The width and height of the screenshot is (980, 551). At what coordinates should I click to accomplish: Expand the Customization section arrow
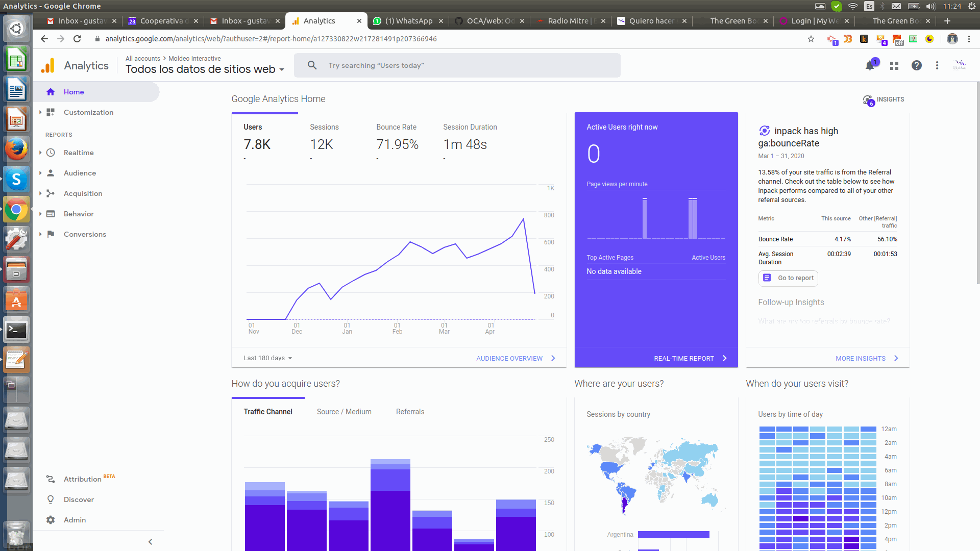pyautogui.click(x=40, y=112)
